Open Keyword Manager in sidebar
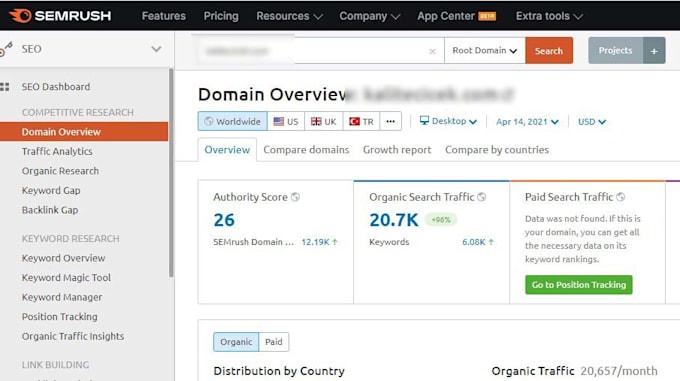Image resolution: width=680 pixels, height=381 pixels. 62,297
